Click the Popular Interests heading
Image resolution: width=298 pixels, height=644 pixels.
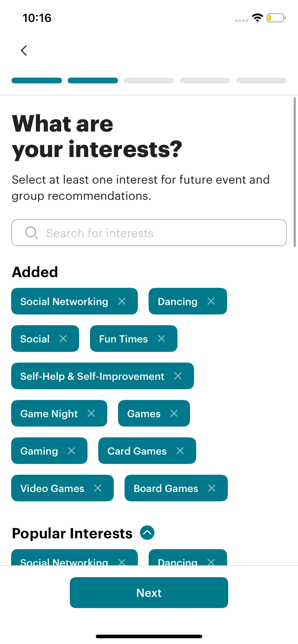pos(72,533)
